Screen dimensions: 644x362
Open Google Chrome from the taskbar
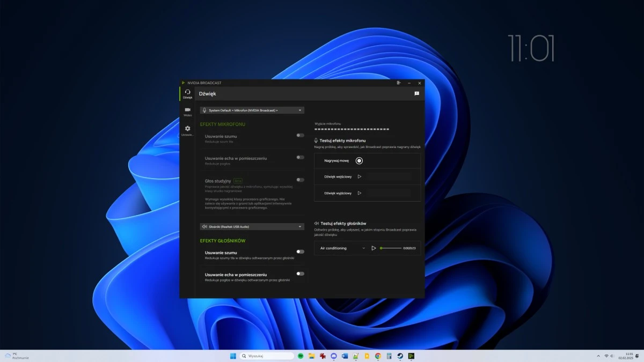[378, 356]
